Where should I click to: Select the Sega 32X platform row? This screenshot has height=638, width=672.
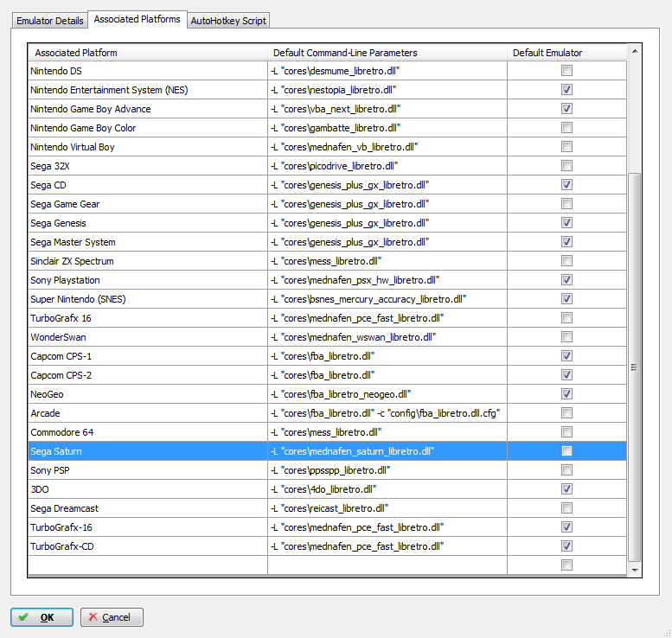(x=148, y=166)
